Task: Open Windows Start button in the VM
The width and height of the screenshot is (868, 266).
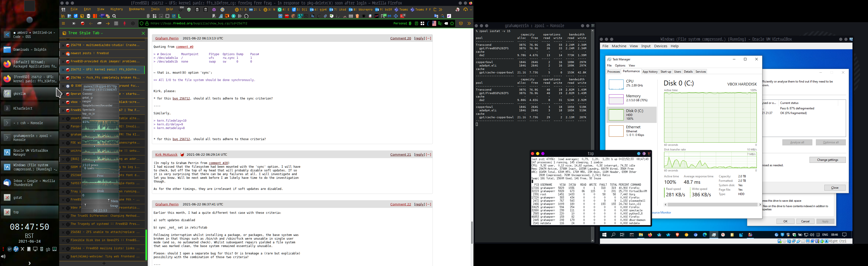Action: [x=604, y=235]
